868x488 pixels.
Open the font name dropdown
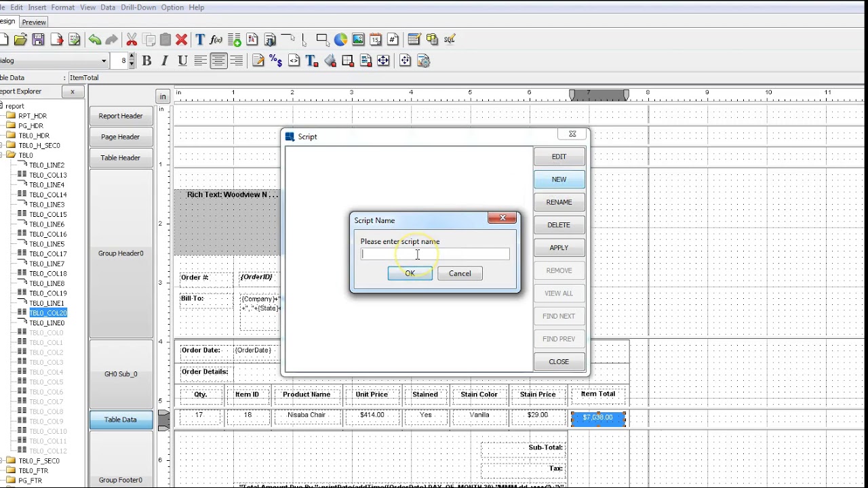pos(104,61)
